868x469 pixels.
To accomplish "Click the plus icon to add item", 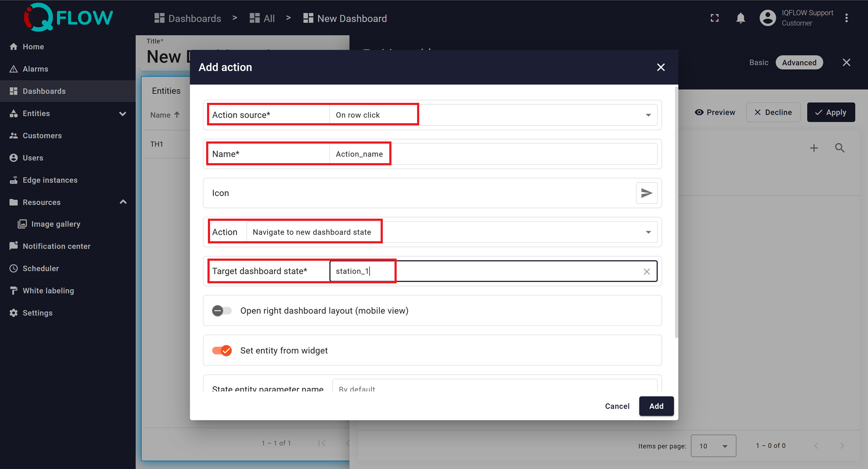I will point(814,148).
